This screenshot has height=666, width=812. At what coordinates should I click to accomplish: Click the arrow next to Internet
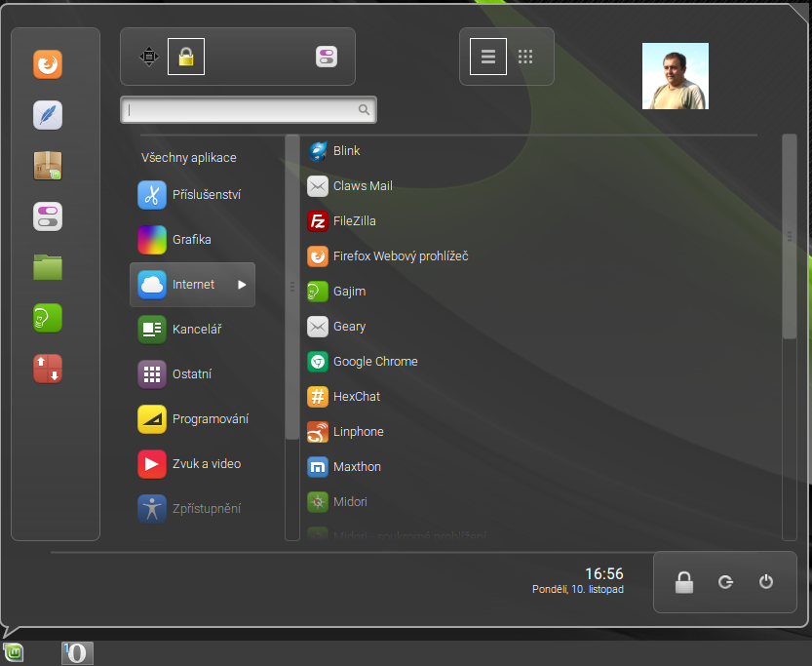pos(242,285)
